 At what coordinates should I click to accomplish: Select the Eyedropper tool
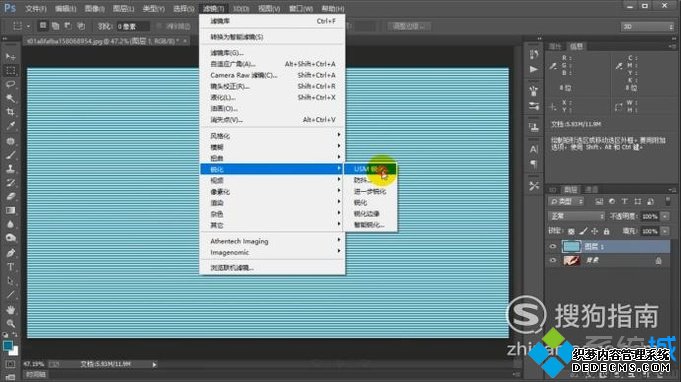point(10,126)
